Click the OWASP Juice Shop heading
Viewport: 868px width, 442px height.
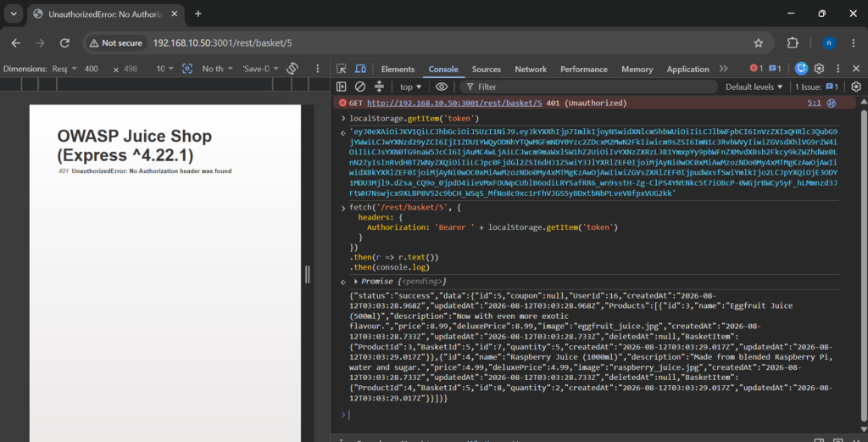pyautogui.click(x=135, y=145)
